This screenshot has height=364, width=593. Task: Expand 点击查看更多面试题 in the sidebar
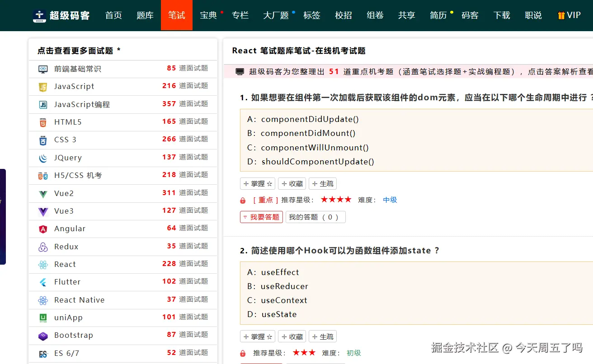coord(78,50)
